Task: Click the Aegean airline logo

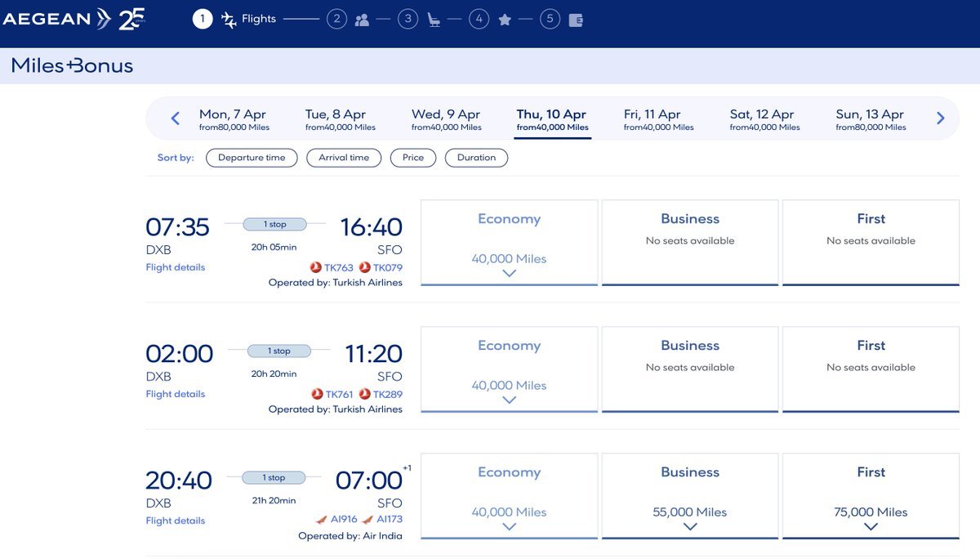Action: [56, 19]
